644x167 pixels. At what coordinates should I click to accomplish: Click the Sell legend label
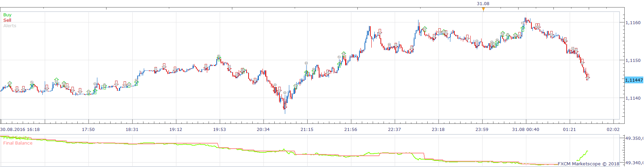(7, 20)
